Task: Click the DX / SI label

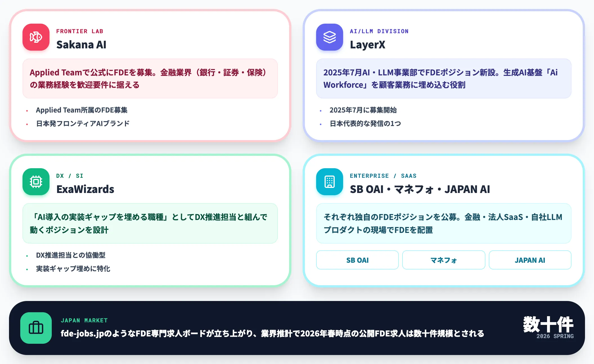Action: coord(70,176)
